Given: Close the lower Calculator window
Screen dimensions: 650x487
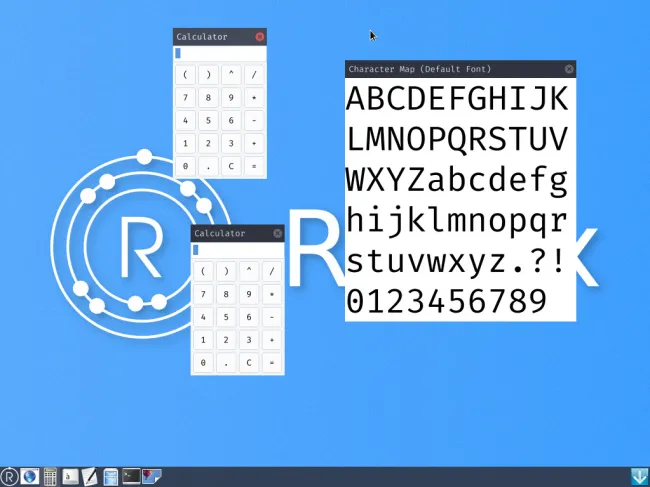Looking at the screenshot, I should pyautogui.click(x=278, y=233).
